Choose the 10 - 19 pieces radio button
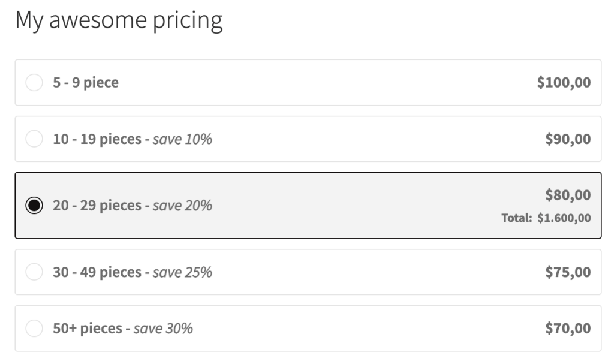Viewport: 614px width, 364px height. (x=34, y=139)
